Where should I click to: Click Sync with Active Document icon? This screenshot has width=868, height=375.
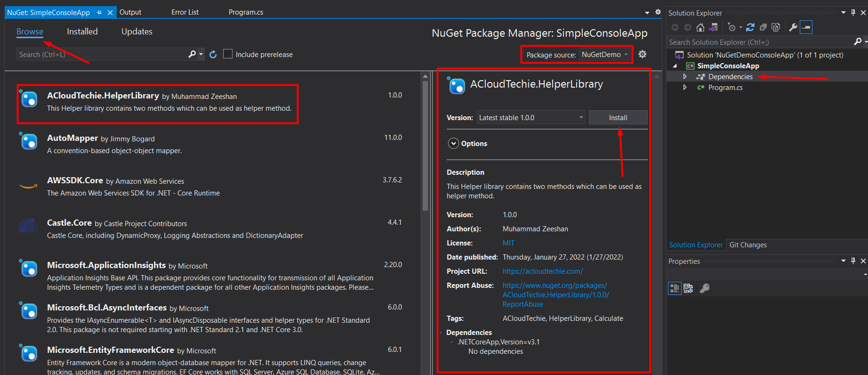coord(750,27)
